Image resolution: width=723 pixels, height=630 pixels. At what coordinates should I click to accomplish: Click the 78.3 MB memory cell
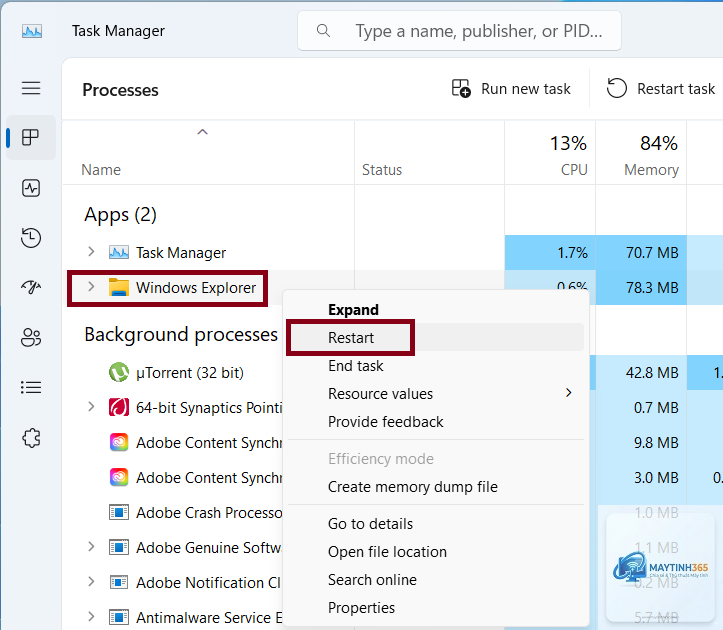coord(641,287)
